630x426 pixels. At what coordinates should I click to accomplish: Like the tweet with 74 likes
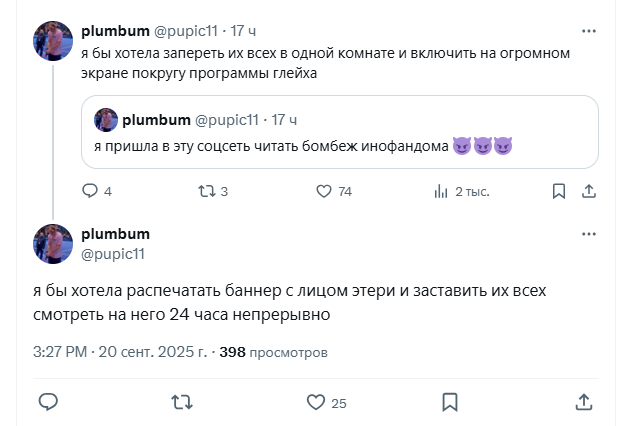323,191
